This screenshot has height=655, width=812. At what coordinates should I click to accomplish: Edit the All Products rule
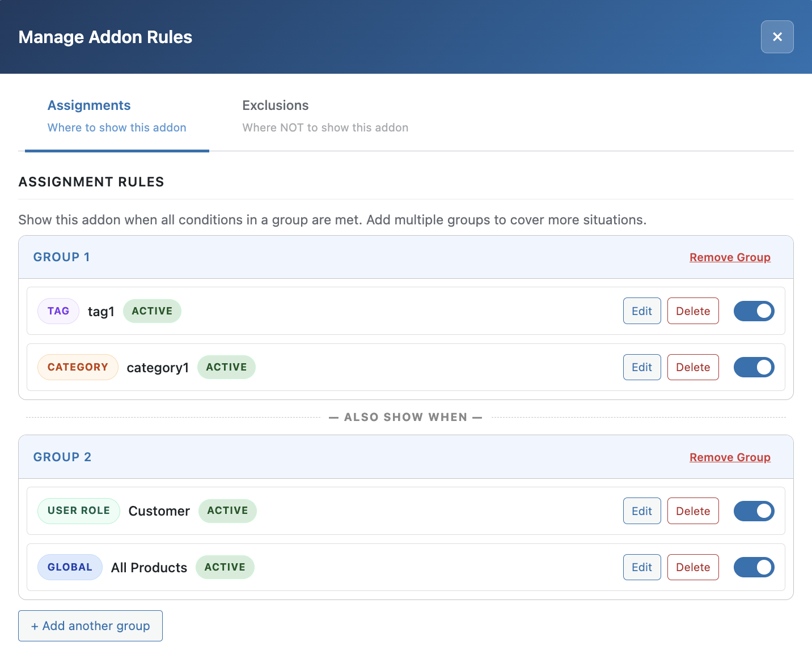click(x=642, y=567)
